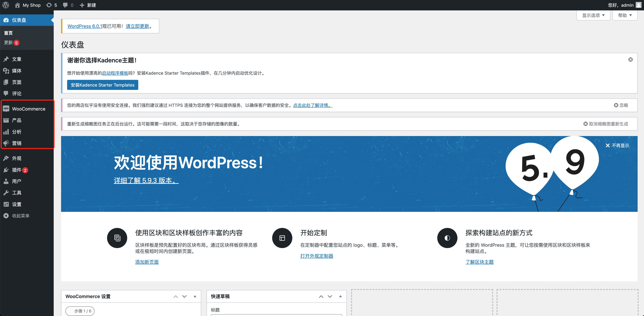This screenshot has width=644, height=316.
Task: Open WooCommerce from the sidebar
Action: click(x=29, y=109)
